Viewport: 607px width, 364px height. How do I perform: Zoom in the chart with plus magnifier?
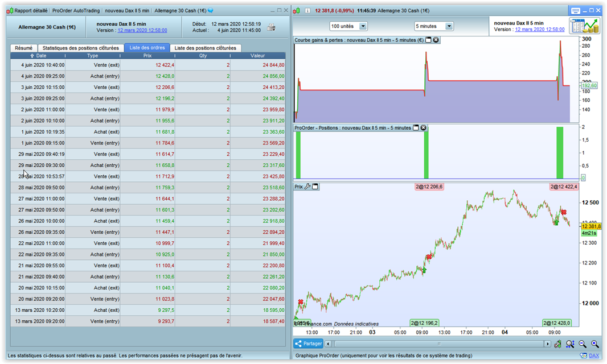coord(594,344)
